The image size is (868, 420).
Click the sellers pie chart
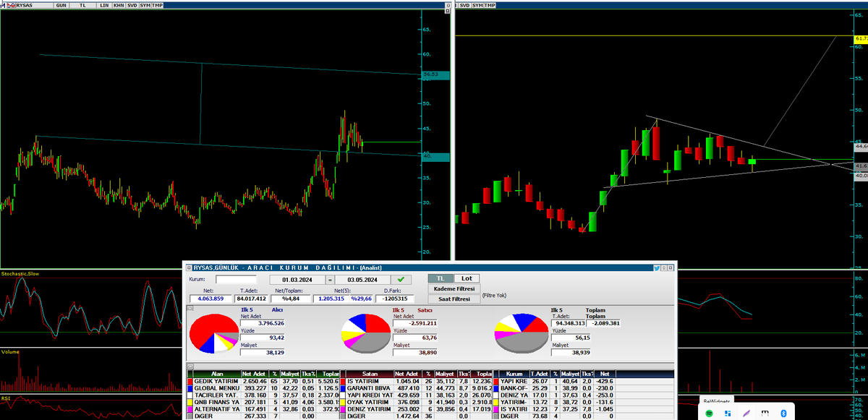coord(366,335)
